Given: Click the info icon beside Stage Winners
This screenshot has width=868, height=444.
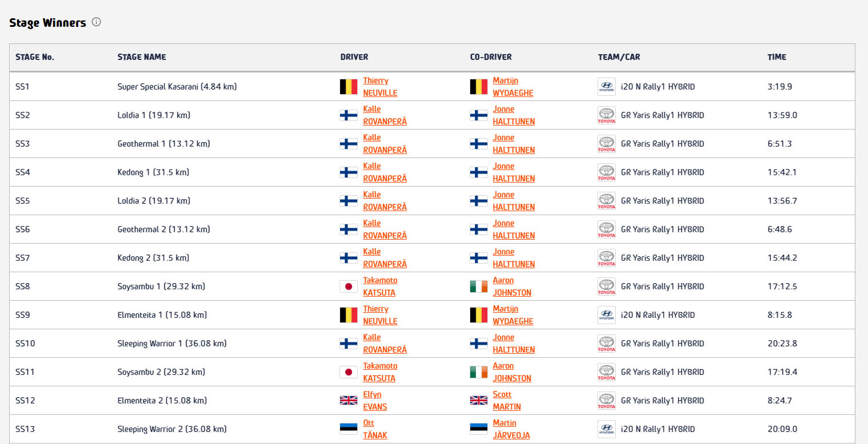Looking at the screenshot, I should 96,22.
